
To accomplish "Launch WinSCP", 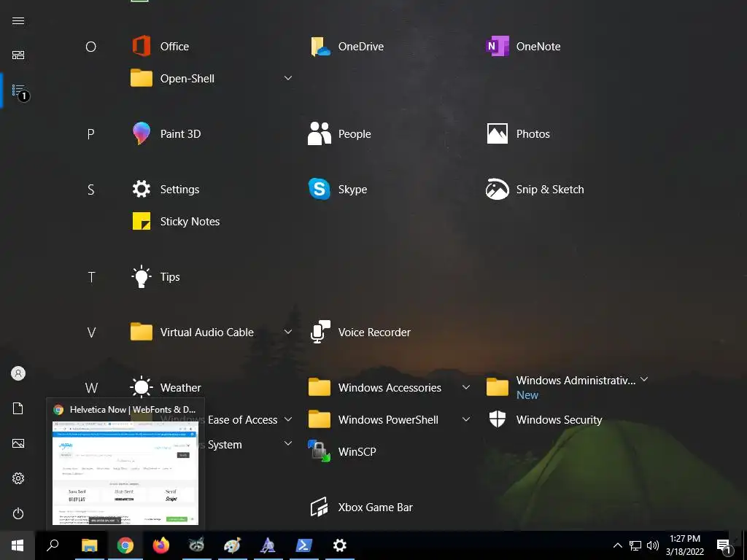I will [342, 451].
